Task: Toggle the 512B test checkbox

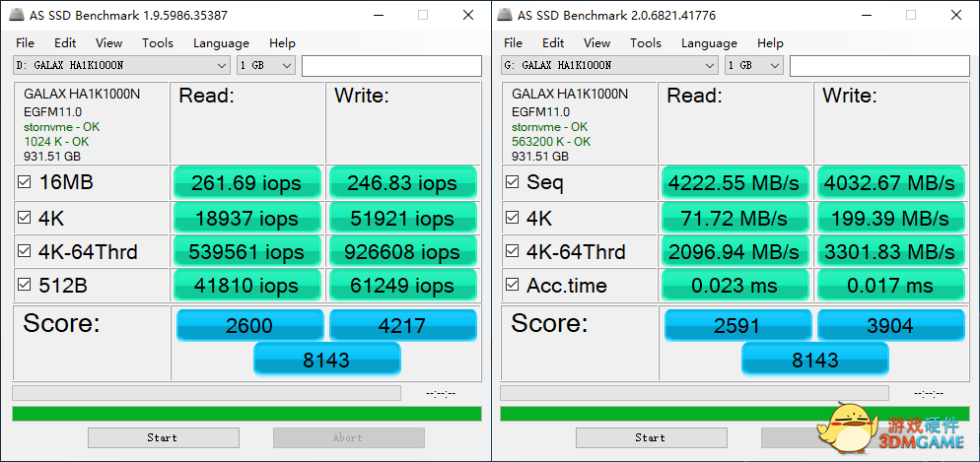Action: coord(25,286)
